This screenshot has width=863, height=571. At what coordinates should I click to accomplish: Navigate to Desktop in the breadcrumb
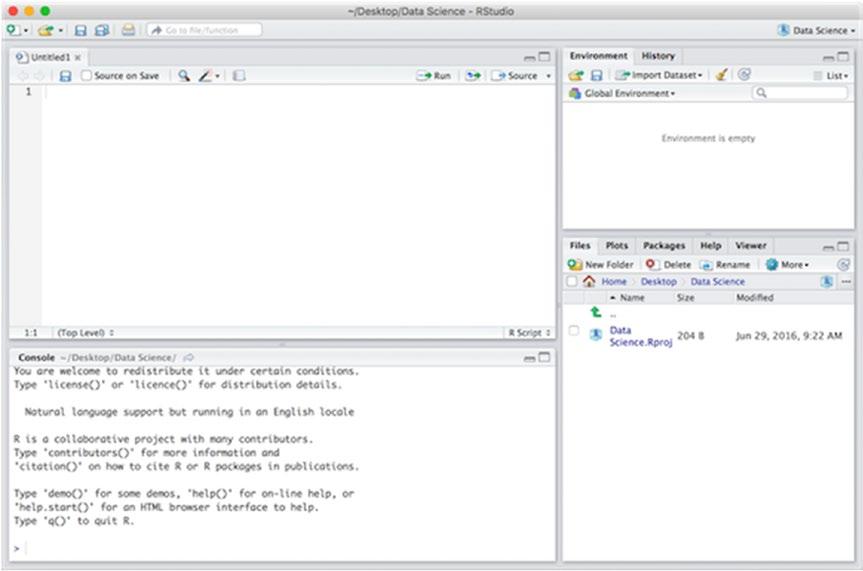(x=658, y=282)
